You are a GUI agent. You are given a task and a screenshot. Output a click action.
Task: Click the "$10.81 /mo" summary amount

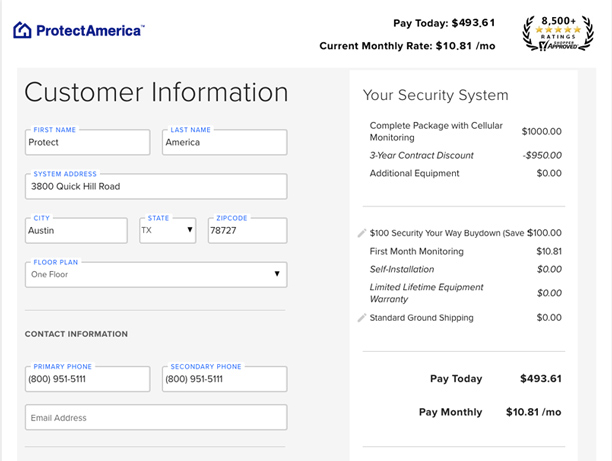(534, 412)
